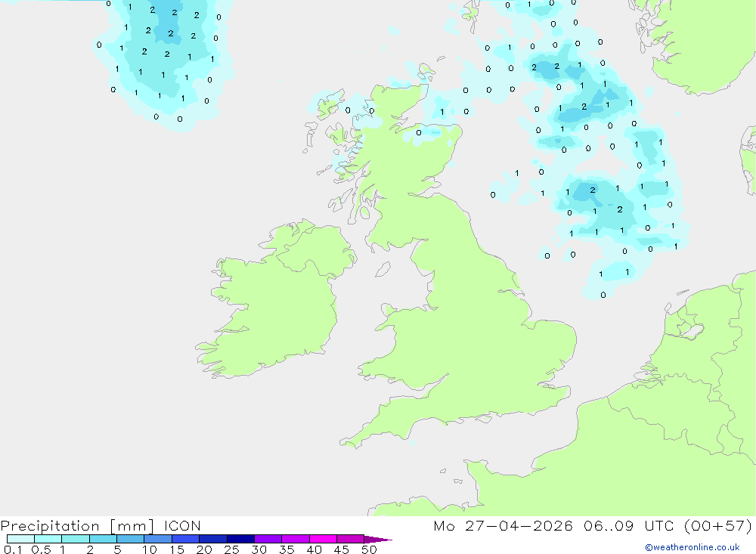The height and width of the screenshot is (554, 756).
Task: Pick the legend swatch between 1 and 2
Action: pos(75,539)
